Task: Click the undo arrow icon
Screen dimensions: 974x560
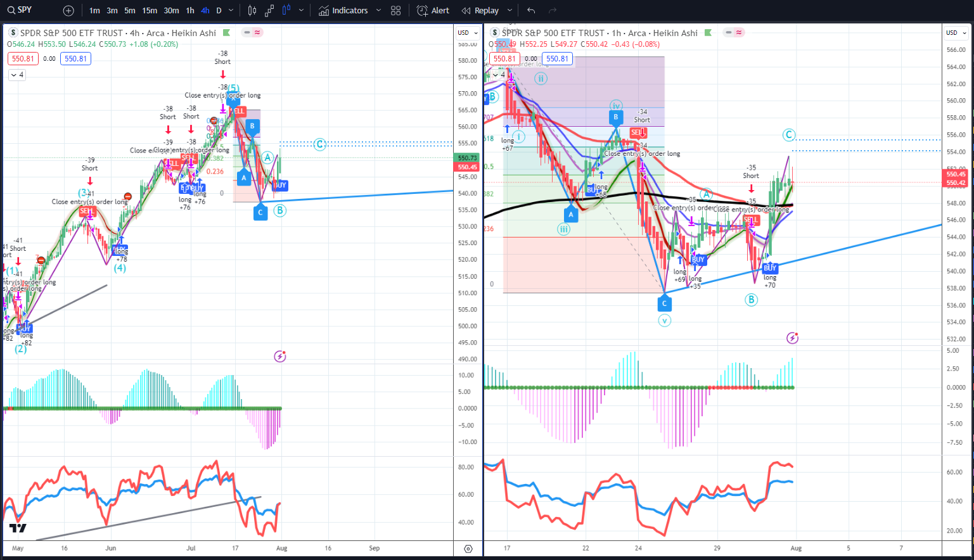Action: tap(531, 11)
